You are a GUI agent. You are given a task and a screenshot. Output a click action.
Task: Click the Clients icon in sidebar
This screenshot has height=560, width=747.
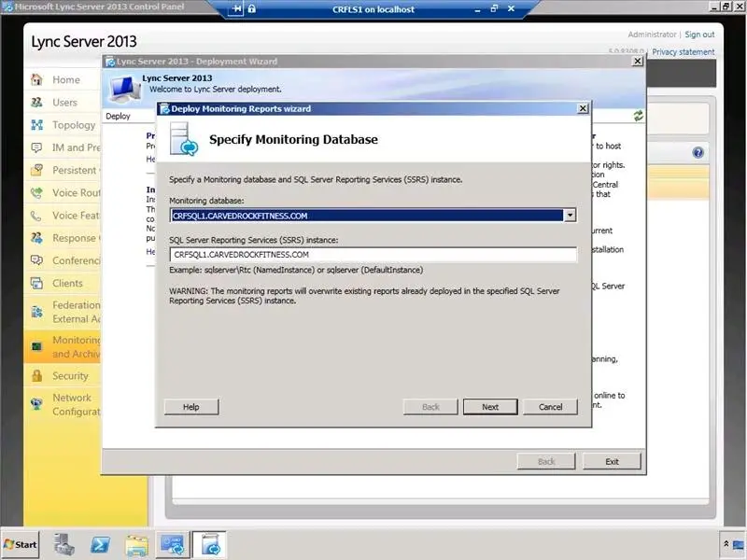pyautogui.click(x=36, y=283)
